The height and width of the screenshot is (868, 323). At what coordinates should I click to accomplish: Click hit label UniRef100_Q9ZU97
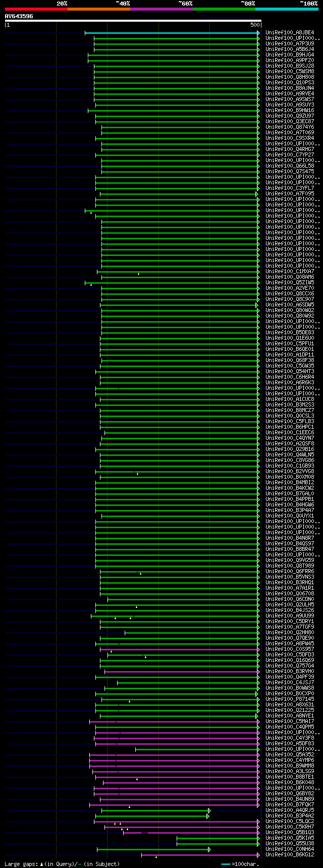290,116
